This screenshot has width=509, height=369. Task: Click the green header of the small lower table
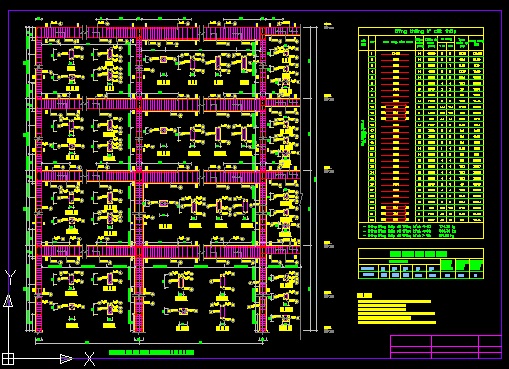point(418,254)
